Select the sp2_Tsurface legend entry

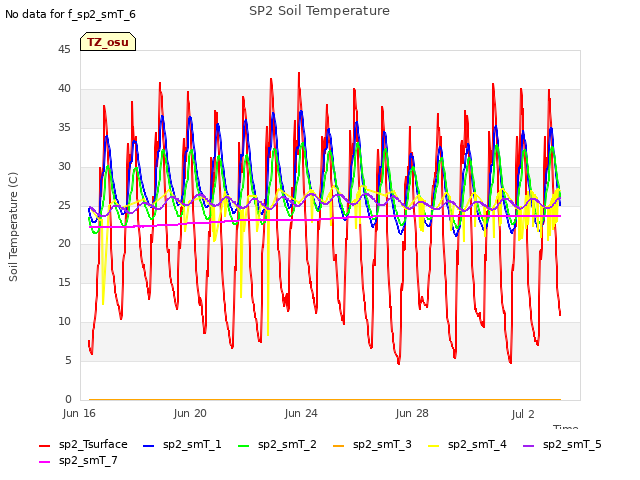pyautogui.click(x=84, y=444)
